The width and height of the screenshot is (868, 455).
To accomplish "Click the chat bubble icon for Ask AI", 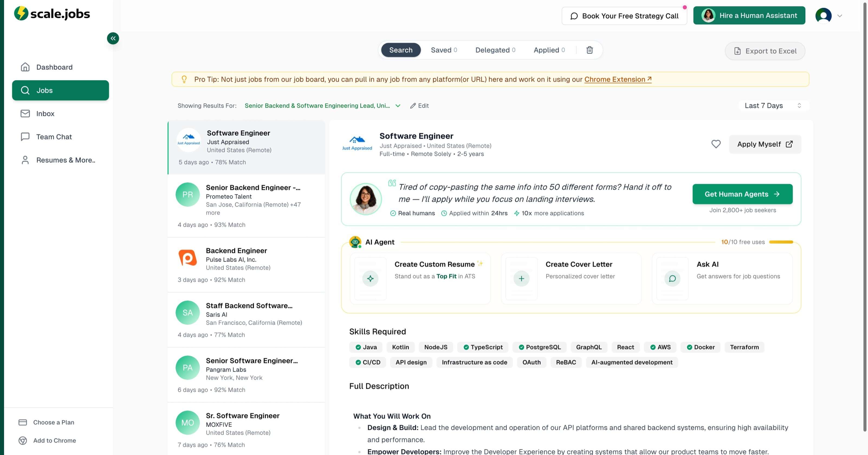I will [672, 278].
